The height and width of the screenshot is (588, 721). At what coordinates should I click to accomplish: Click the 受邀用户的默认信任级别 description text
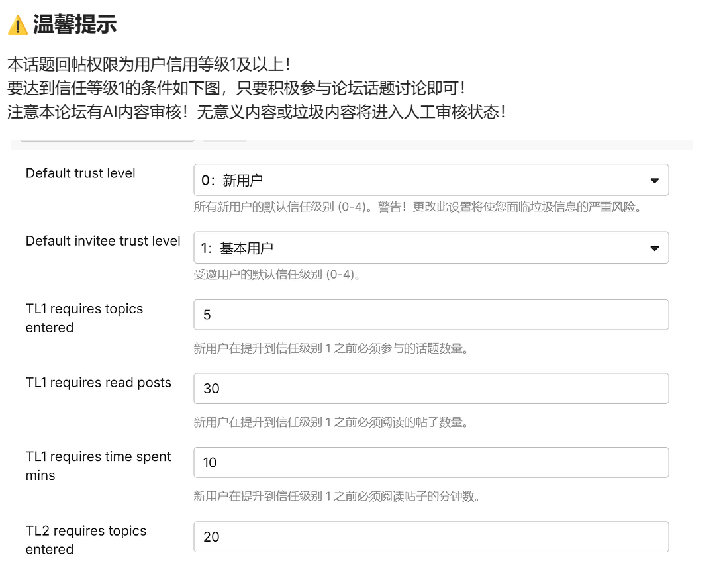pyautogui.click(x=277, y=274)
